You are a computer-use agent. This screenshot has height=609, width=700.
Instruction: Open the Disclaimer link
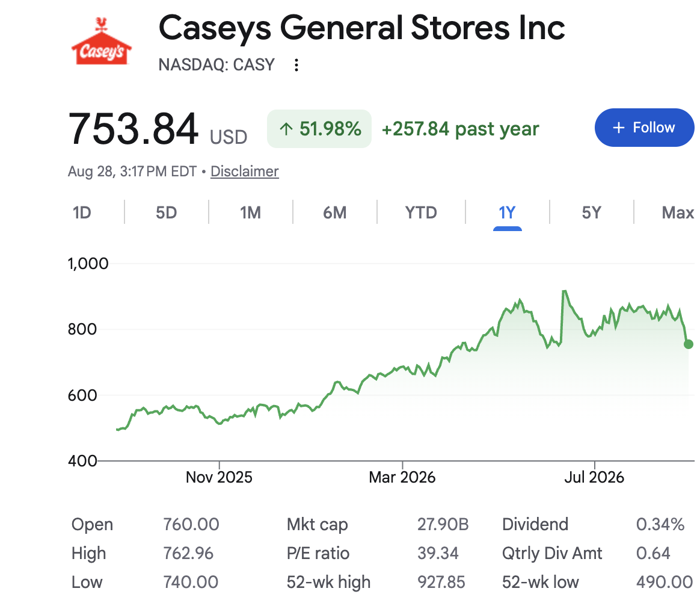tap(245, 172)
